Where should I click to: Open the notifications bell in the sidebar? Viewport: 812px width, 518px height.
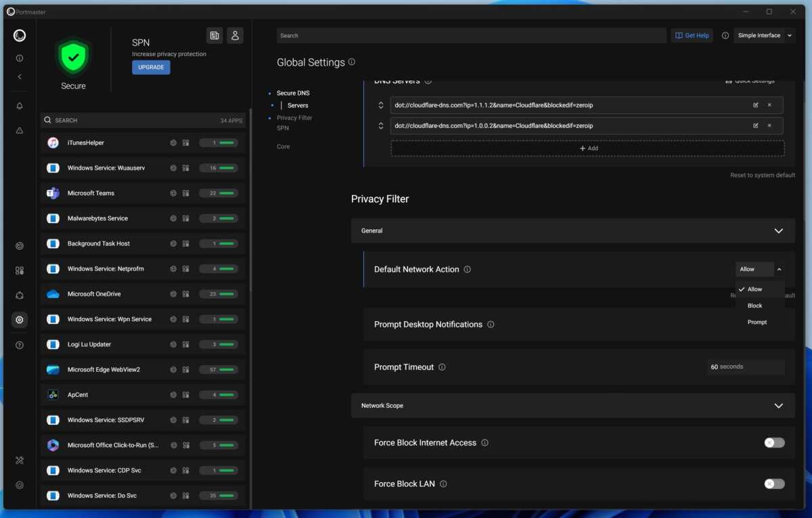pyautogui.click(x=20, y=106)
